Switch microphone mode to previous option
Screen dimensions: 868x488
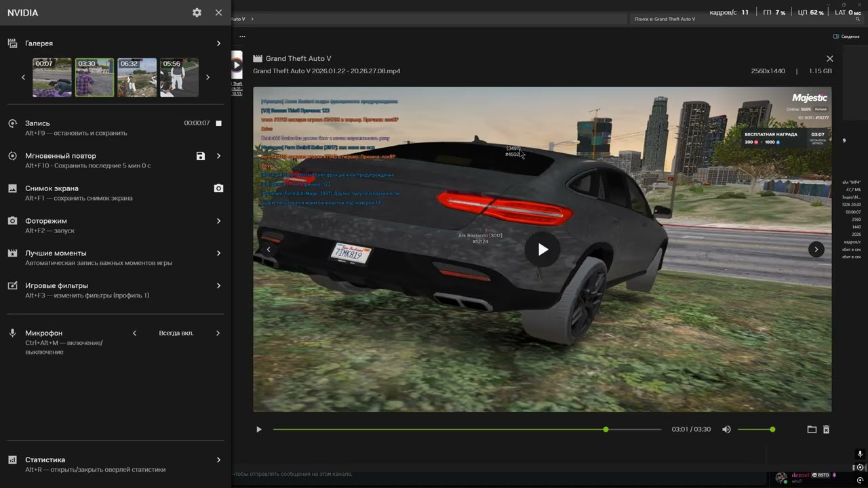(x=134, y=333)
